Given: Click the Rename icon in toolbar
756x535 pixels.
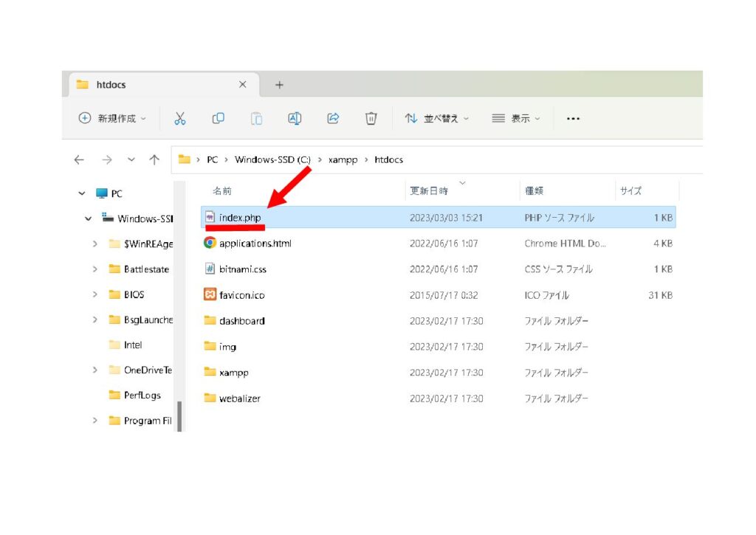Looking at the screenshot, I should [295, 118].
